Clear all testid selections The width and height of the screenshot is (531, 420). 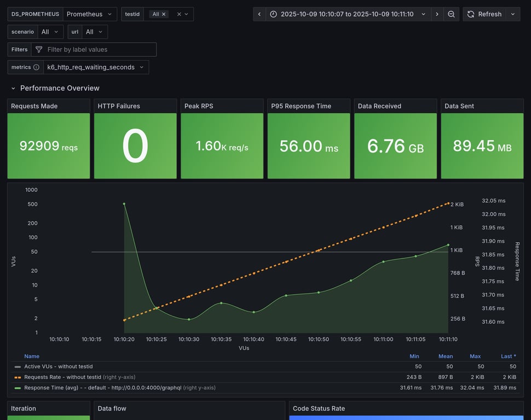179,14
